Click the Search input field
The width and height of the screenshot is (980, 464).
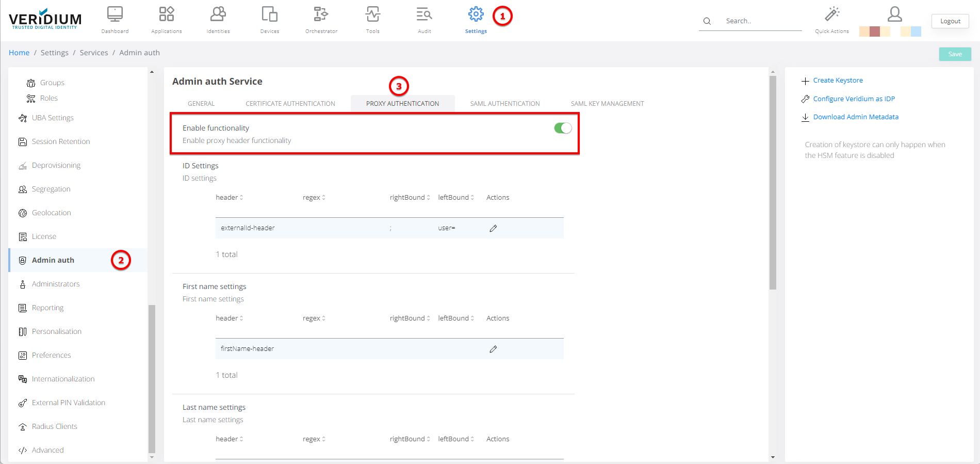761,21
